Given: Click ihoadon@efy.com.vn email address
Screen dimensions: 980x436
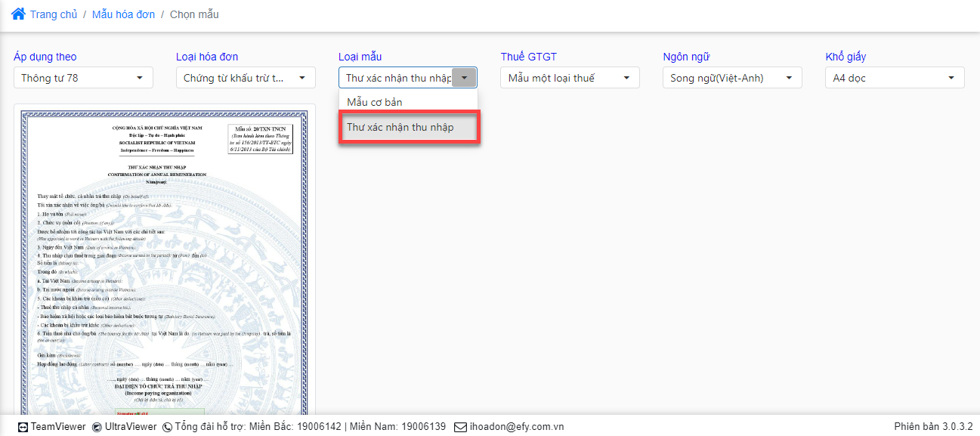Looking at the screenshot, I should click(517, 427).
